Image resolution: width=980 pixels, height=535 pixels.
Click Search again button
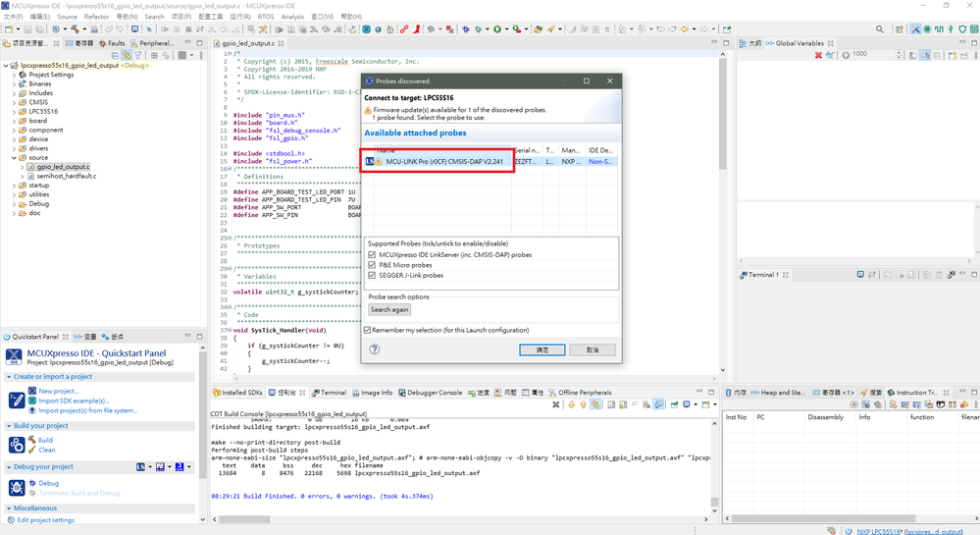[389, 309]
